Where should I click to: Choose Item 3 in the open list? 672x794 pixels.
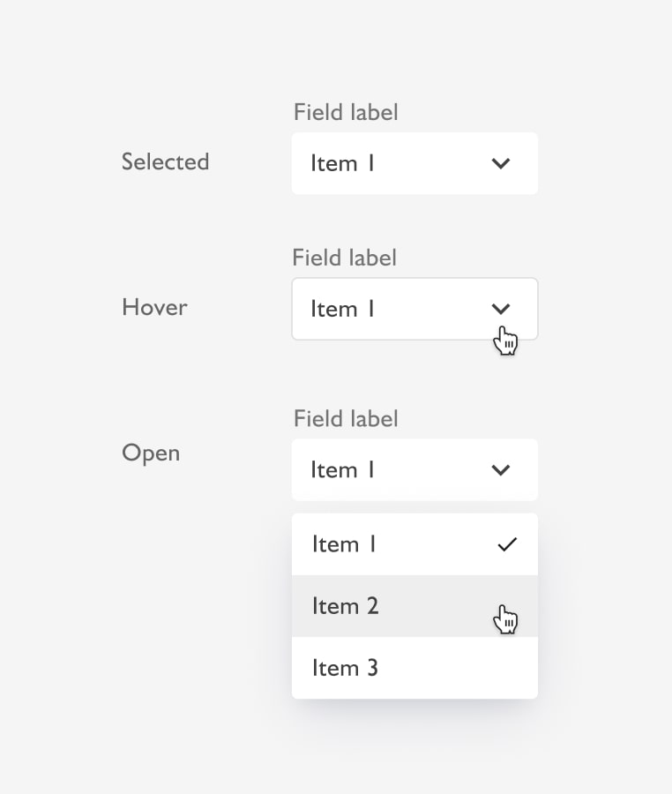pos(414,668)
